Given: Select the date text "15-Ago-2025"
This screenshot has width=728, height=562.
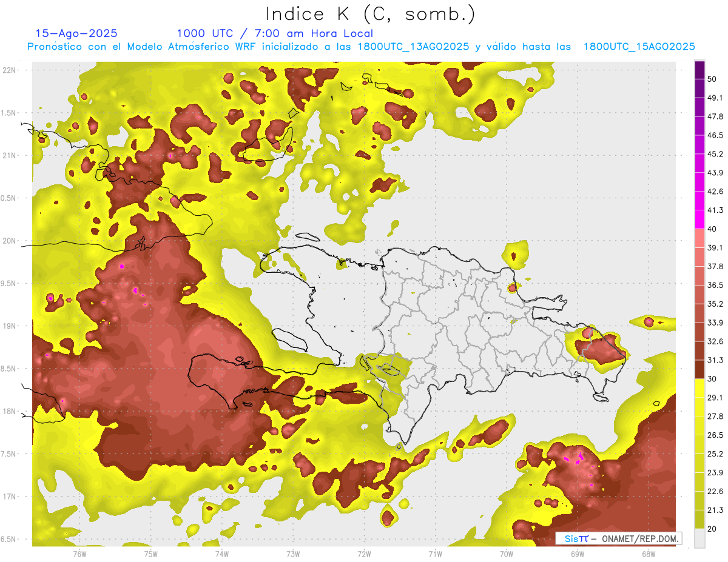Looking at the screenshot, I should 76,33.
